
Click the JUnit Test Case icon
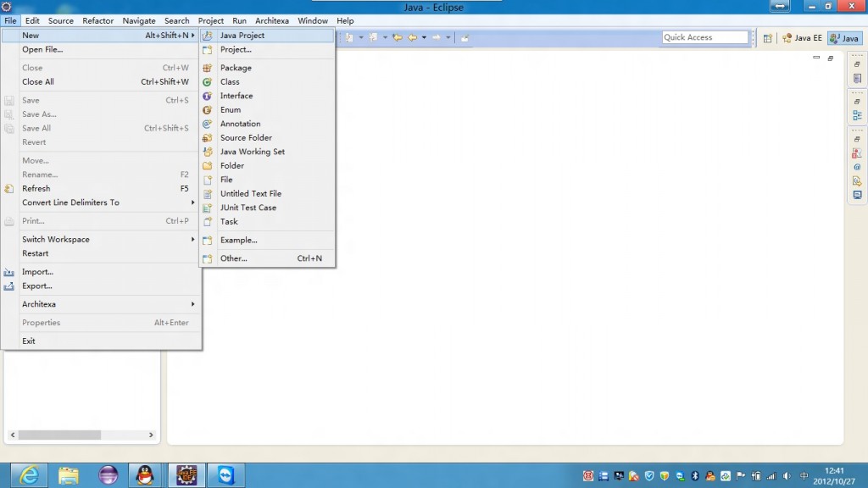(207, 208)
